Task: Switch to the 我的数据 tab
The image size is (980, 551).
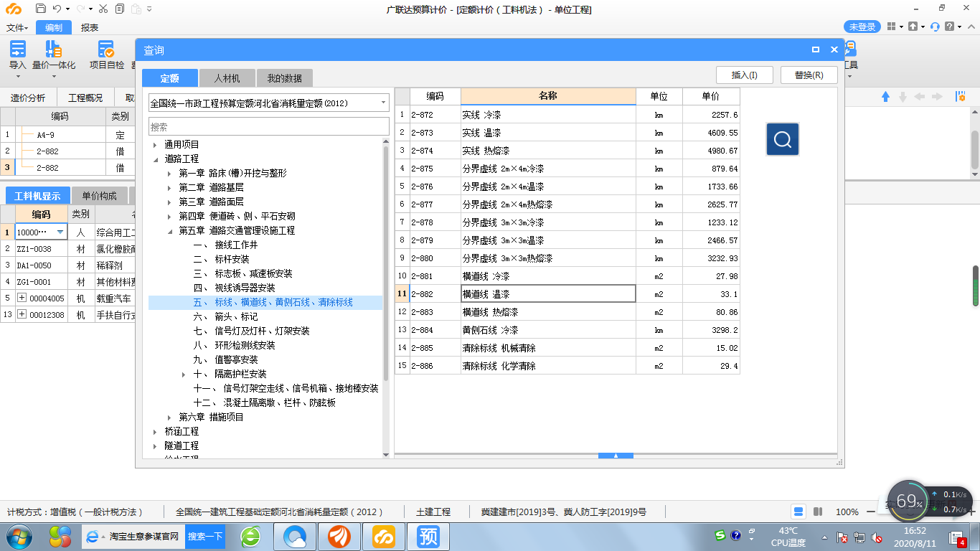Action: click(x=284, y=78)
